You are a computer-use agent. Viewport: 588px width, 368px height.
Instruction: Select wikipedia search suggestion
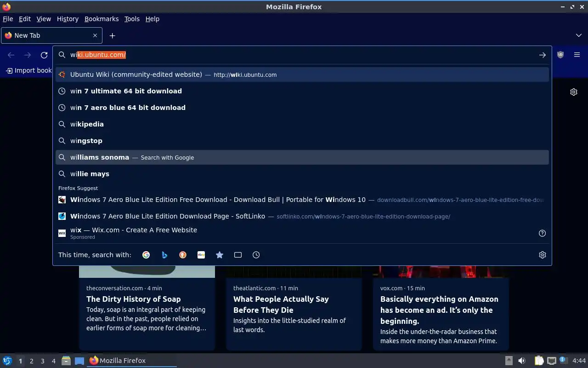302,124
